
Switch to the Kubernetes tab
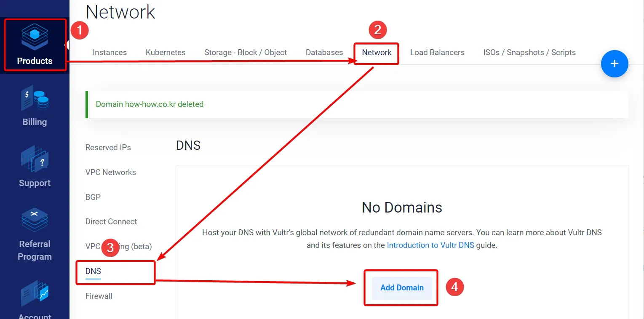pos(166,53)
